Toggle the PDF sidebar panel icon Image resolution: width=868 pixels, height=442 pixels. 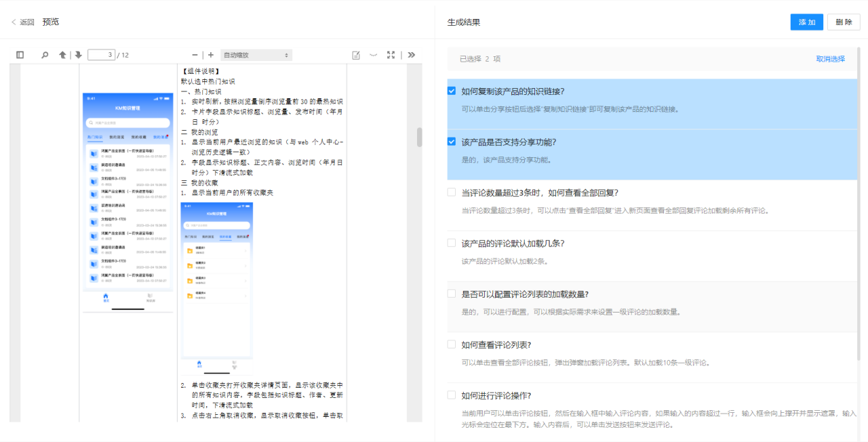[20, 55]
